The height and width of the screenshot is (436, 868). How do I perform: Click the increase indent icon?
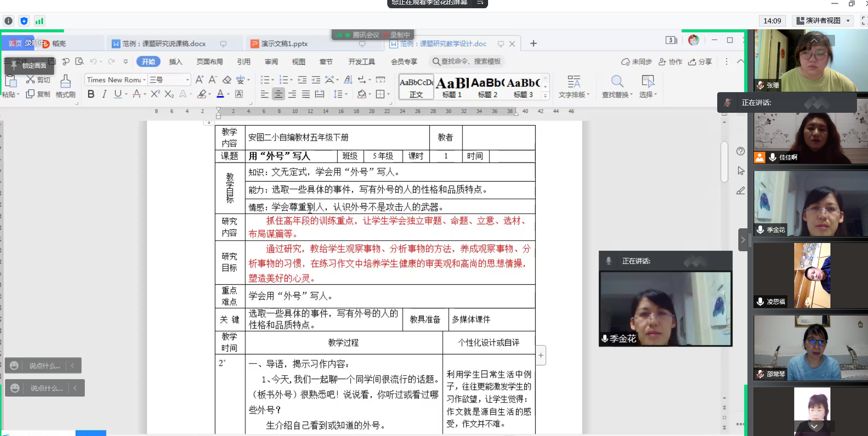pyautogui.click(x=316, y=80)
